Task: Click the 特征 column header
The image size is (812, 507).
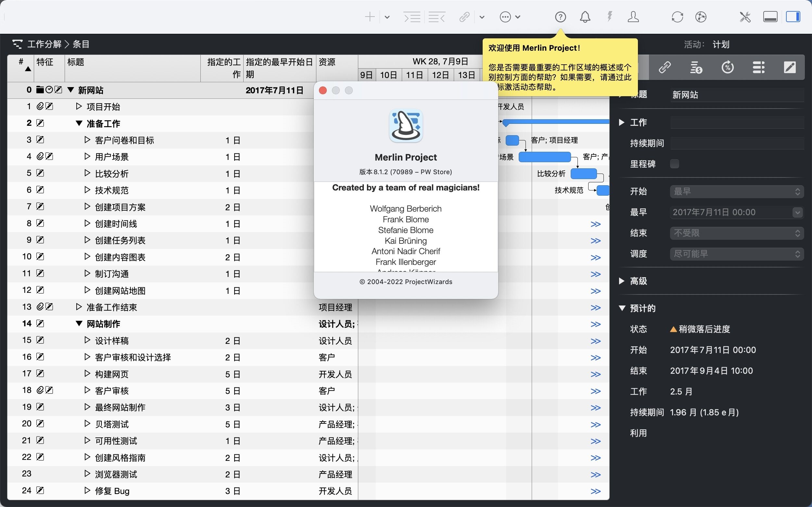Action: click(49, 68)
